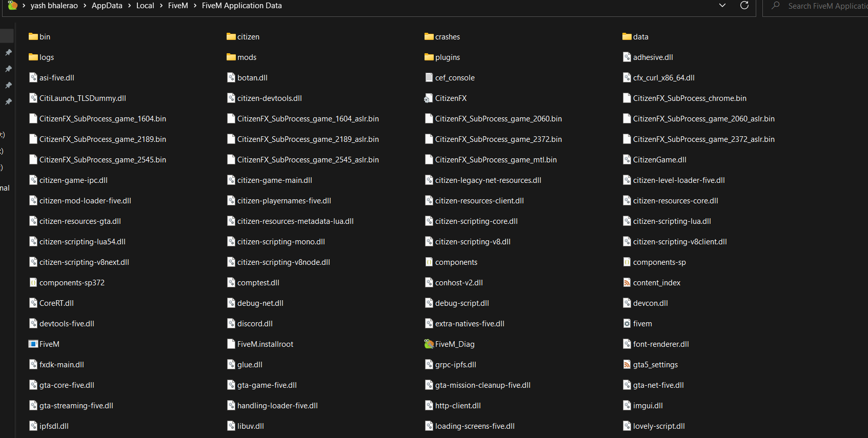Select file CitizenGame.dll
Image resolution: width=868 pixels, height=438 pixels.
[x=655, y=159]
